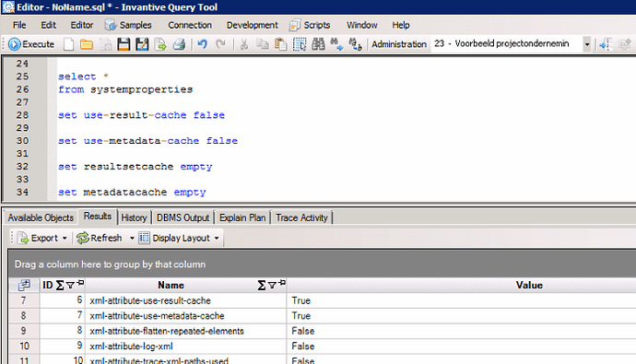Screen dimensions: 636x364
Task: Open the Edit menu
Action: (x=48, y=25)
